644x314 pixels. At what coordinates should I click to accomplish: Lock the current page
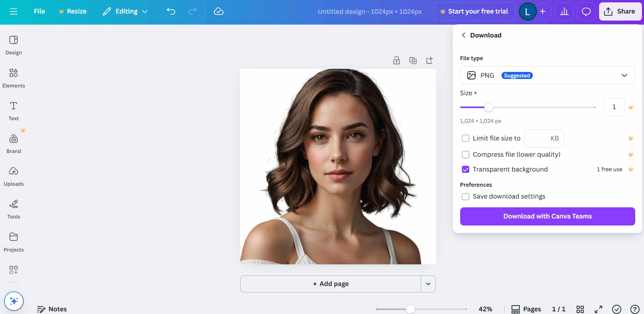(396, 60)
